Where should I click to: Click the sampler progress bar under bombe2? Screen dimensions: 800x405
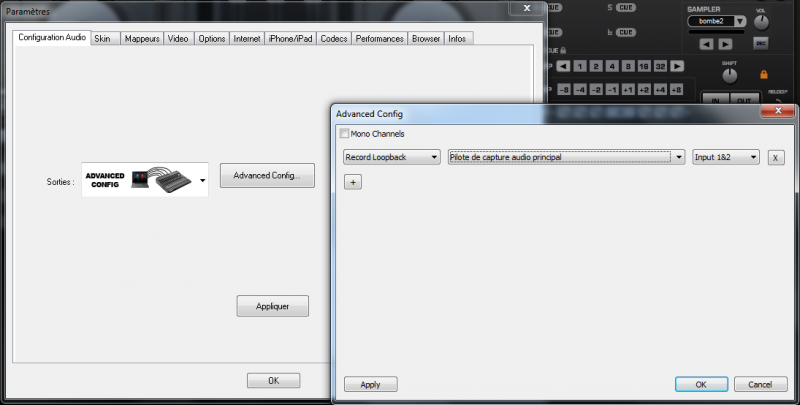click(716, 32)
